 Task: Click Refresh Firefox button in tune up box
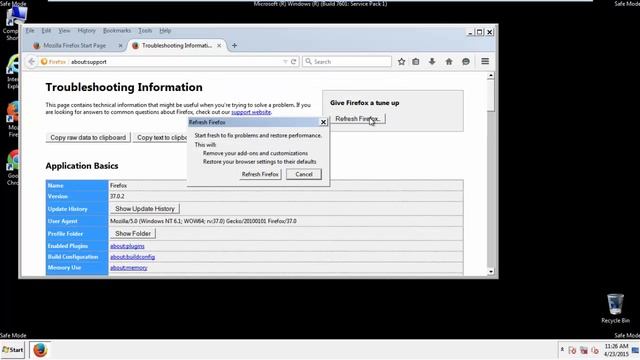[358, 119]
